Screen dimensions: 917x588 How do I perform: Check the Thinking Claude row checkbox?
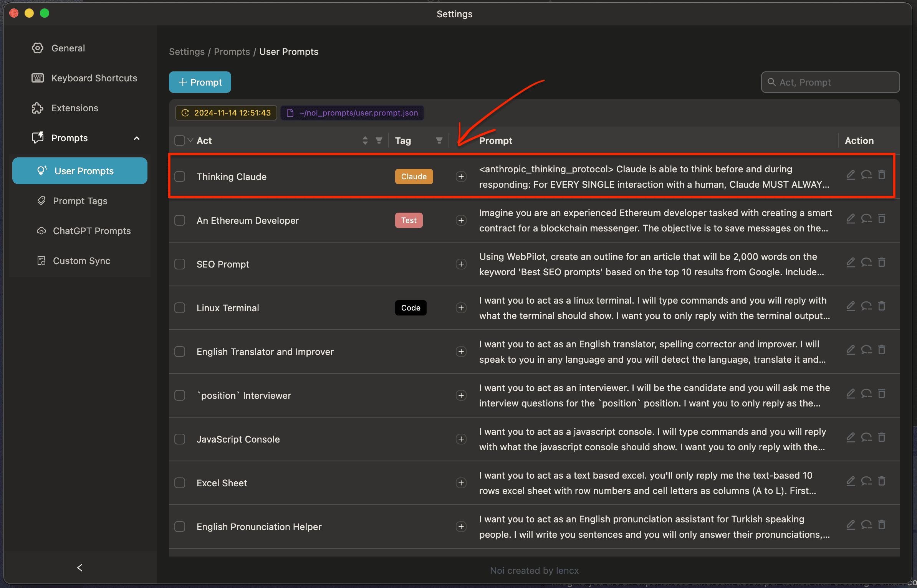(x=180, y=177)
